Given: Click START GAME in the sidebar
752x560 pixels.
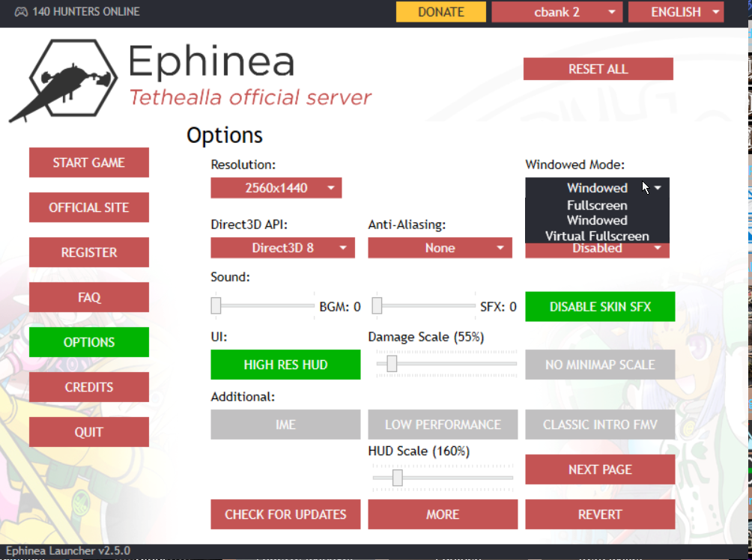Looking at the screenshot, I should [88, 162].
